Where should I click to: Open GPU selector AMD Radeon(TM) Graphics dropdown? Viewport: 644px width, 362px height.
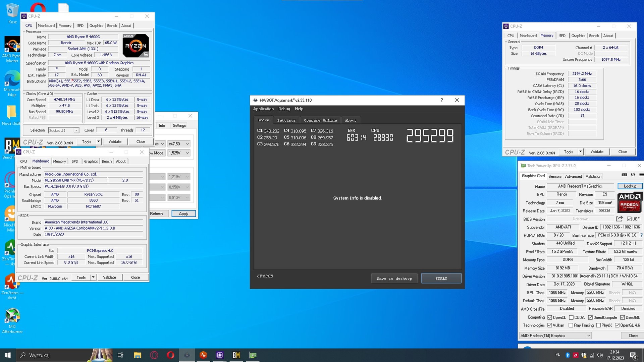555,336
